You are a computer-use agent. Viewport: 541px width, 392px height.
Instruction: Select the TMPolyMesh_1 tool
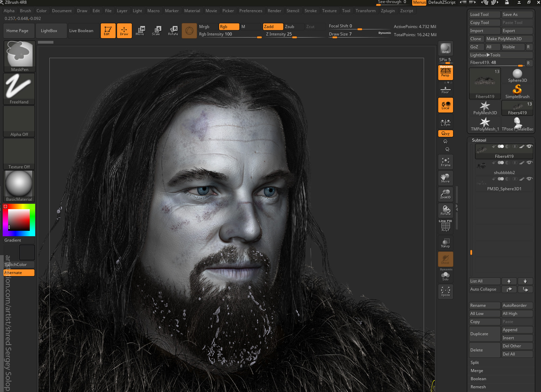tap(485, 124)
